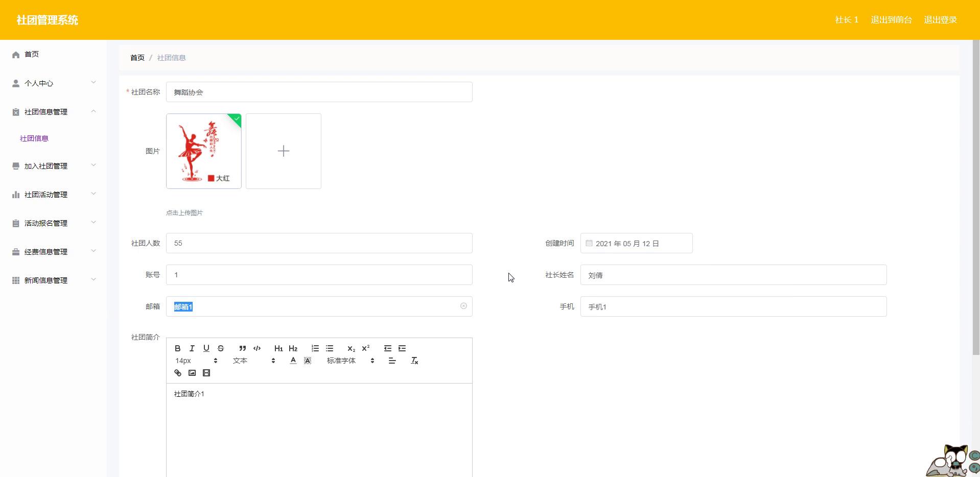The height and width of the screenshot is (477, 980).
Task: Toggle bullet list in editor
Action: (330, 348)
